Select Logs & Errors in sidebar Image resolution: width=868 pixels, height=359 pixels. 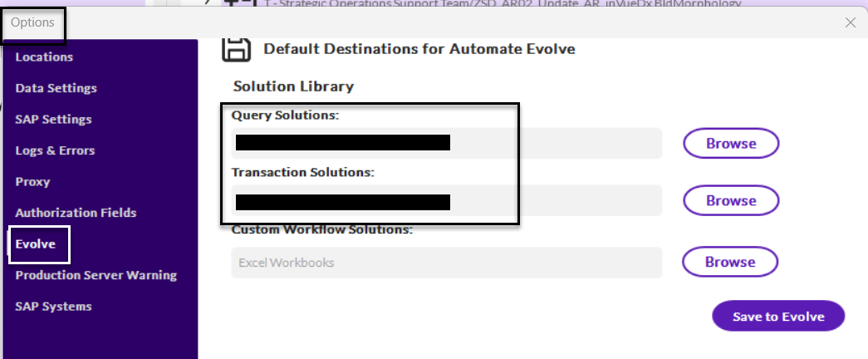(55, 150)
